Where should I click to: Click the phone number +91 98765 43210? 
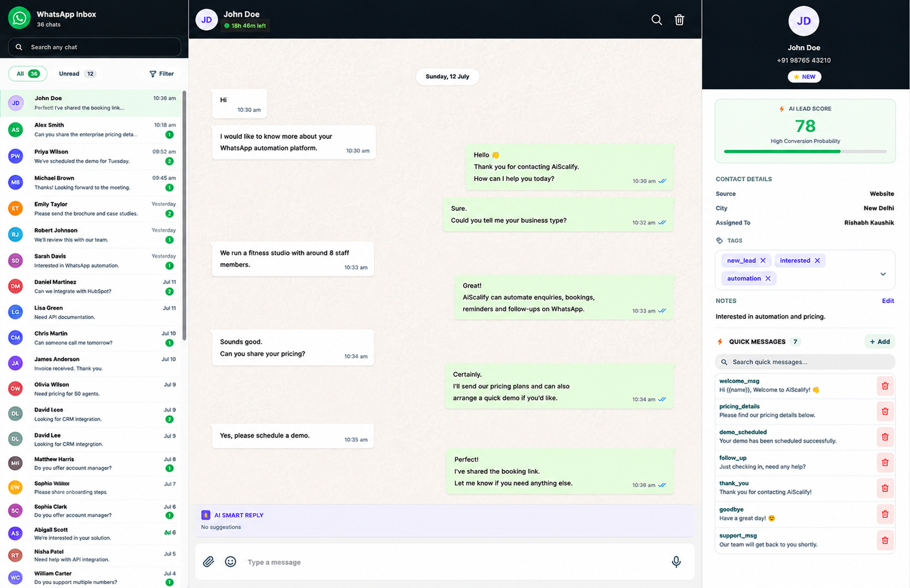804,60
